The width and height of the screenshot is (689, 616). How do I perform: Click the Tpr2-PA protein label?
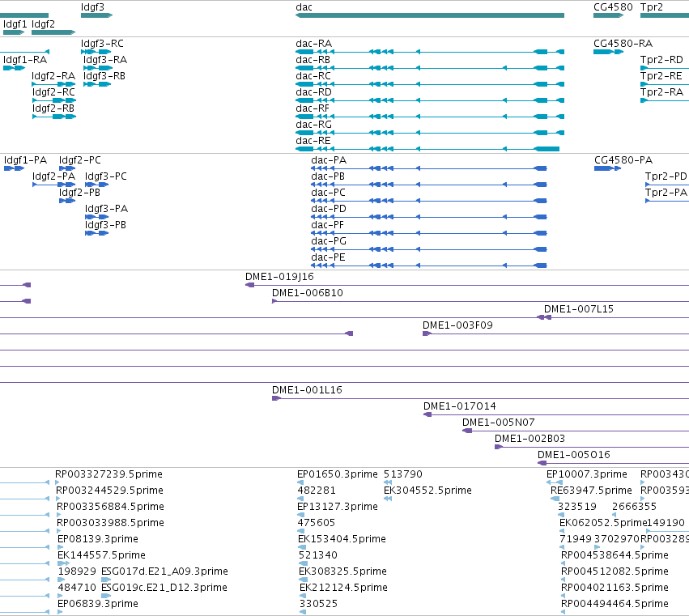(666, 193)
